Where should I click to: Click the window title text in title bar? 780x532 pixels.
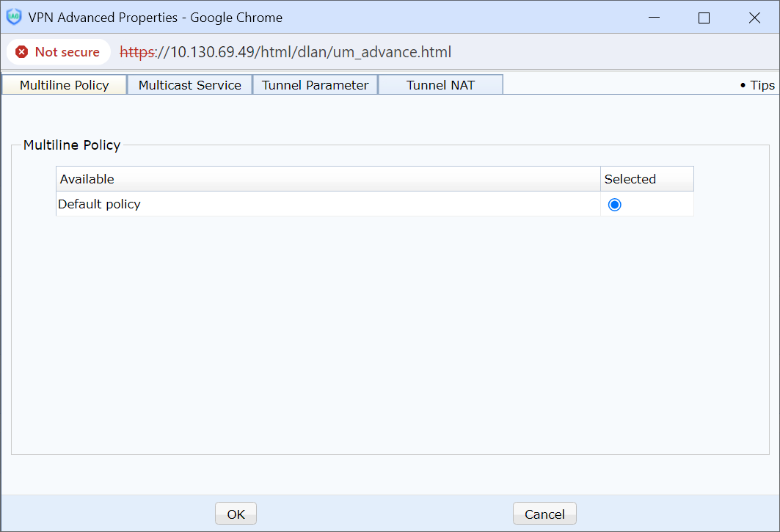155,18
